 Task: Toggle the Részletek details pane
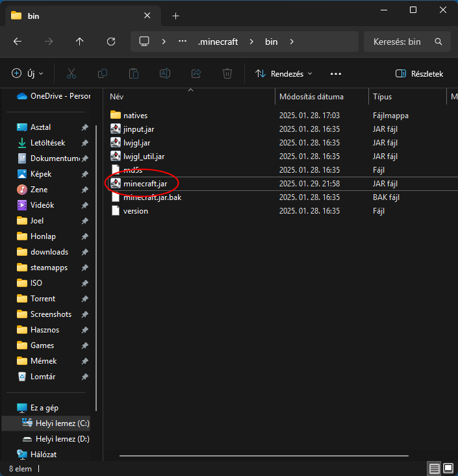(419, 73)
